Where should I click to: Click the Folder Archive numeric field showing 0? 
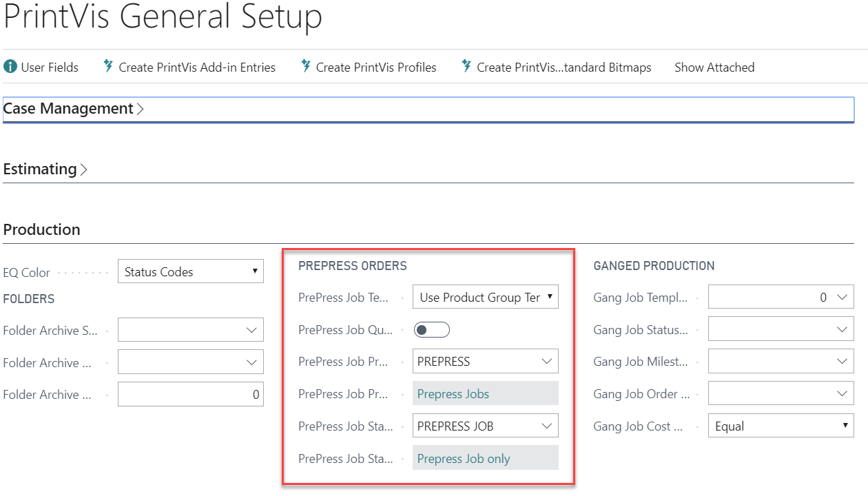pos(191,394)
